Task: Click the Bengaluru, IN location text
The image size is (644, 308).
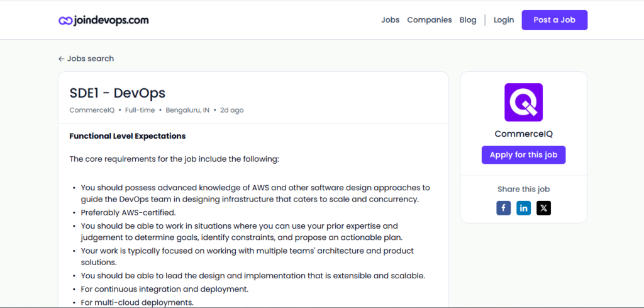Action: [x=187, y=110]
